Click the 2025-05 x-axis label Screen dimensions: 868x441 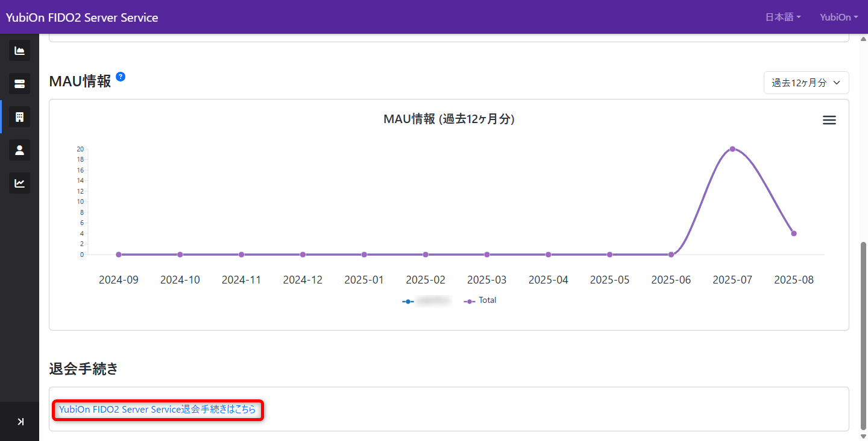[609, 281]
